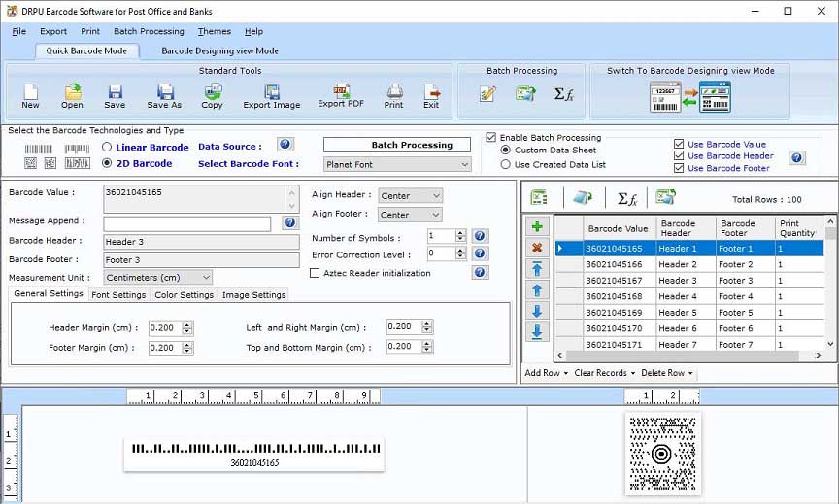Click the Exit icon
The width and height of the screenshot is (839, 504).
click(431, 92)
